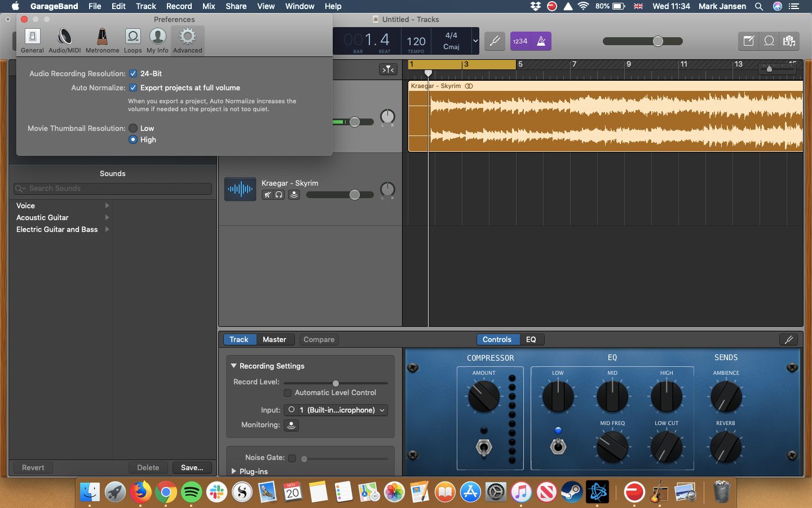The width and height of the screenshot is (812, 508).
Task: Click the REVERB send knob
Action: click(x=726, y=446)
